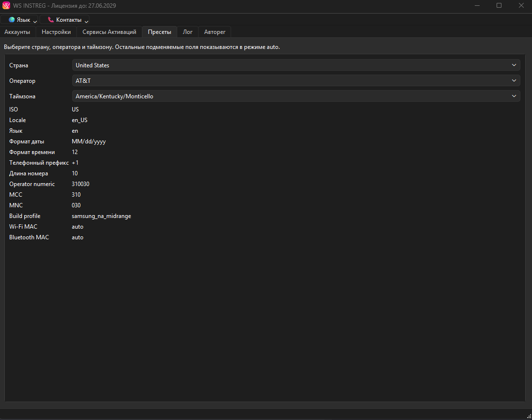The image size is (532, 420).
Task: Open the Таймзона dropdown showing America/Kentucky/Monticello
Action: [x=296, y=96]
